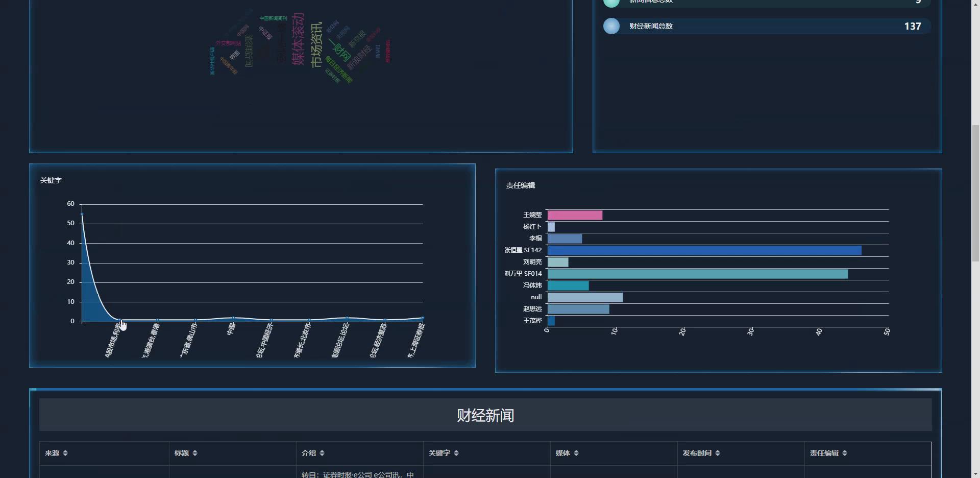
Task: Click the 中国经济 data point on line chart
Action: (271, 320)
